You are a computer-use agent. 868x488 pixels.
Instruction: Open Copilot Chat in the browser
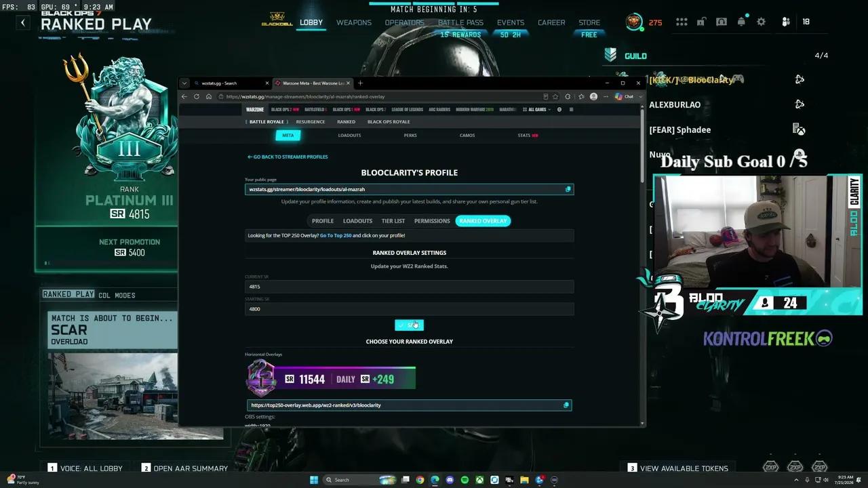coord(624,96)
